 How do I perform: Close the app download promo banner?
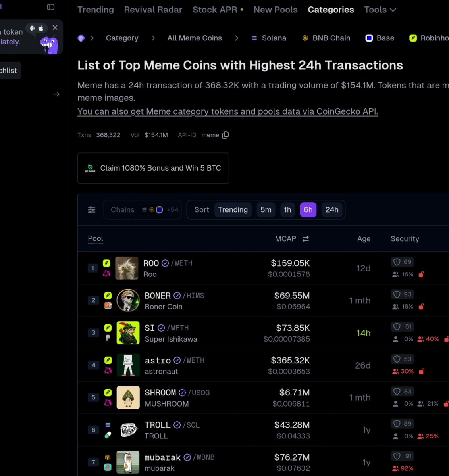55,27
